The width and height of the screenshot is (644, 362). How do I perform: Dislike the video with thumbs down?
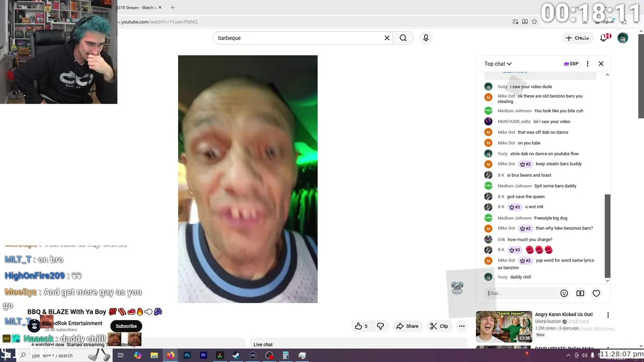pos(380,326)
